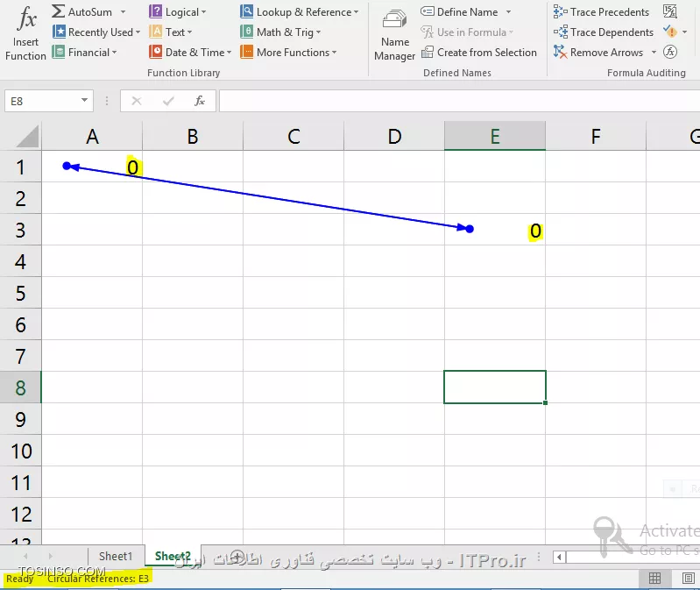Select column C header
This screenshot has height=590, width=700.
pos(293,136)
